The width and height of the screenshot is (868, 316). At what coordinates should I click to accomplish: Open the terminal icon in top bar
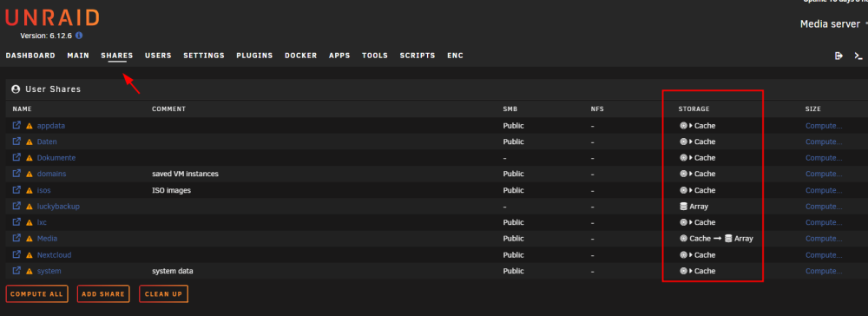pyautogui.click(x=858, y=56)
